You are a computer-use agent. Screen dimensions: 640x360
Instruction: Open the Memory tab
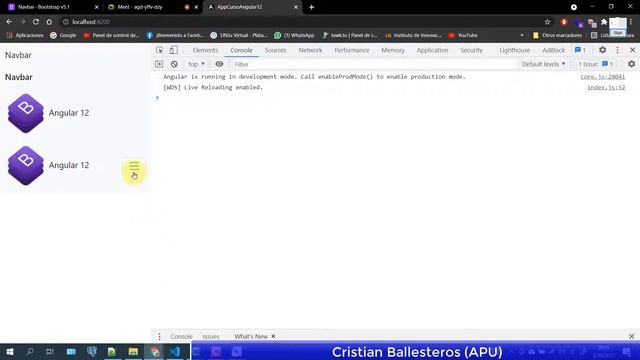(393, 50)
